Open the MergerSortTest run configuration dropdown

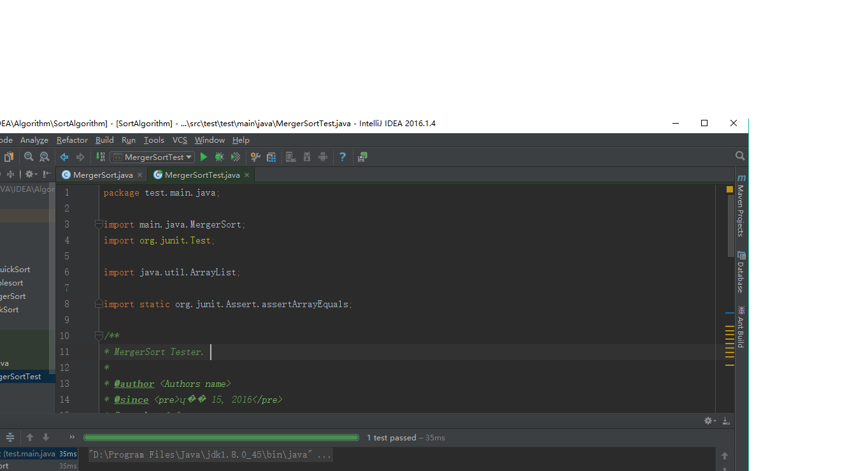[152, 157]
